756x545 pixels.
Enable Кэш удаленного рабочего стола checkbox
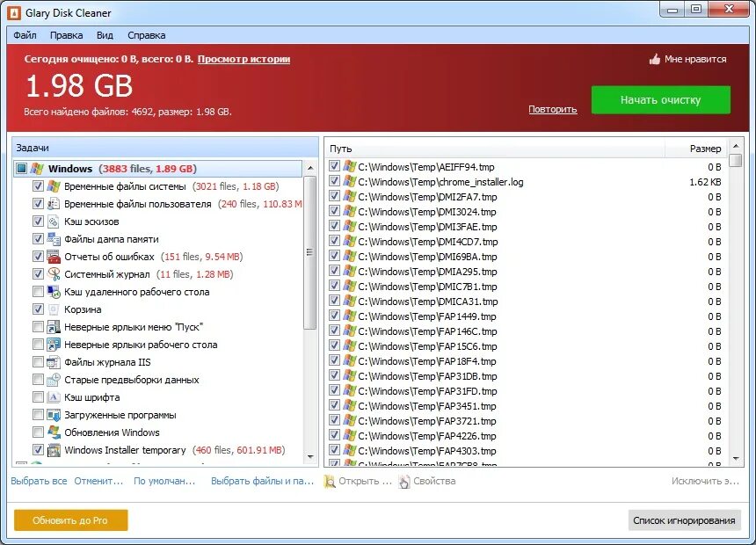38,291
